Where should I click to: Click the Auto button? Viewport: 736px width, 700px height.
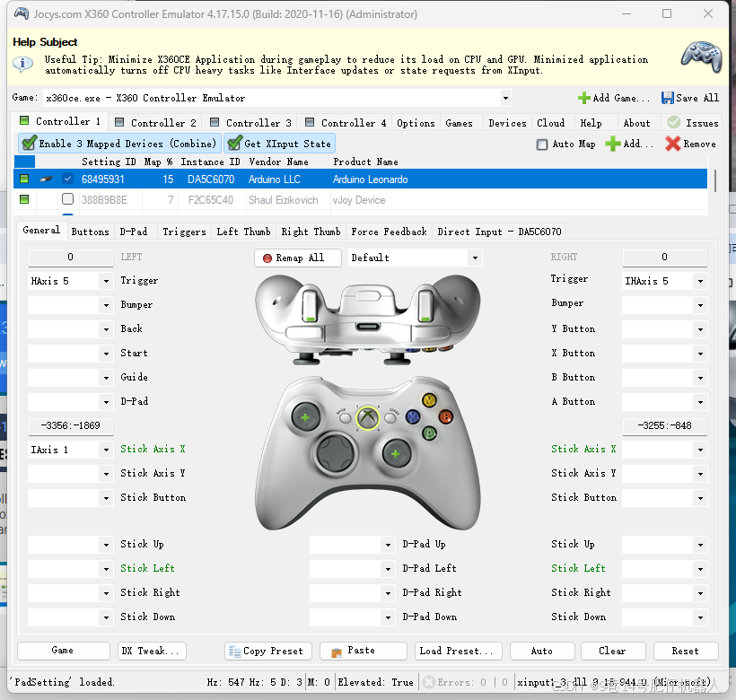tap(541, 652)
